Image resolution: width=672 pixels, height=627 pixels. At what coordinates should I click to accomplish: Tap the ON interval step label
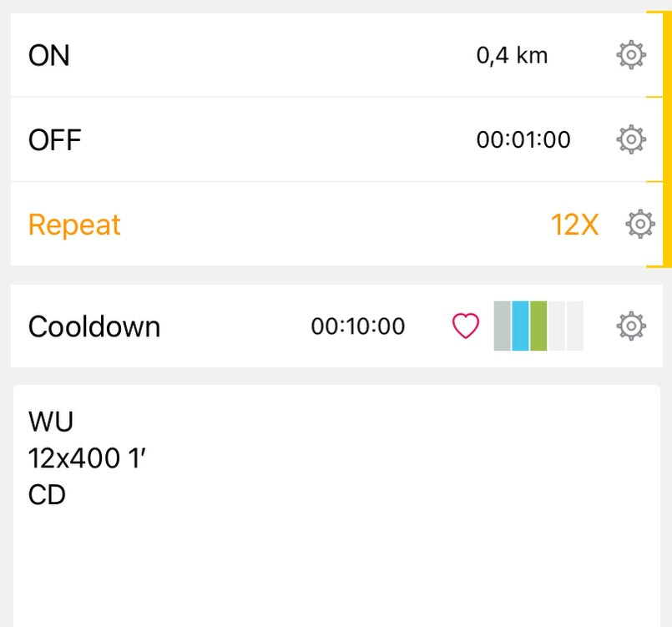point(49,56)
